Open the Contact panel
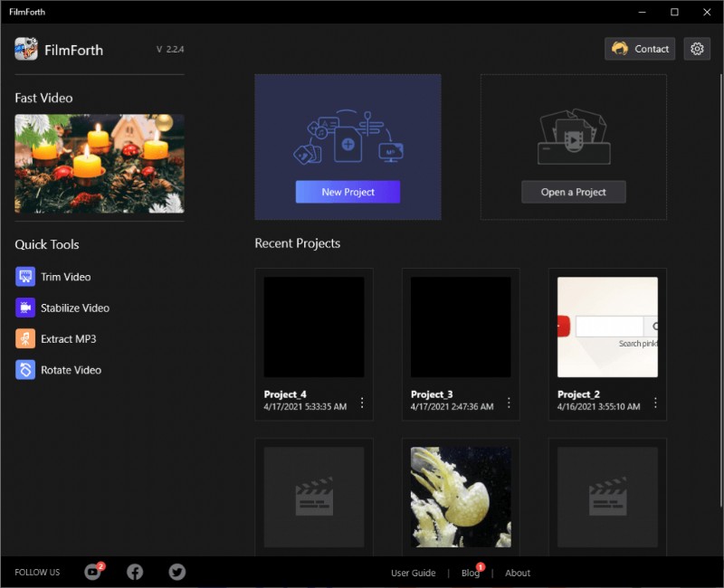Viewport: 724px width, 588px height. (640, 49)
